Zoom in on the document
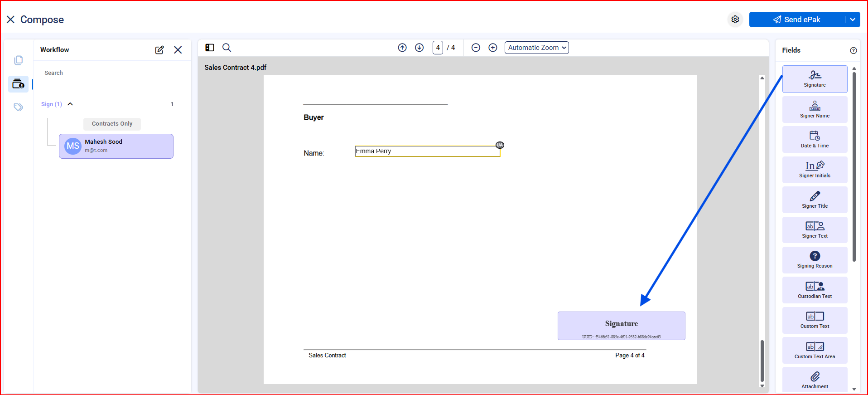 click(x=493, y=48)
